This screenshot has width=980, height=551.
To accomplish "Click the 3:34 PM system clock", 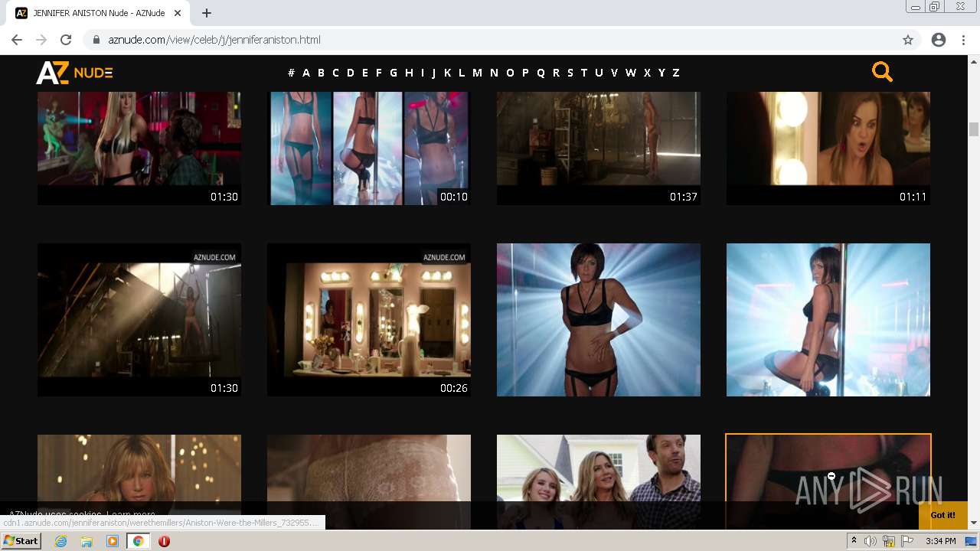I will click(x=940, y=541).
